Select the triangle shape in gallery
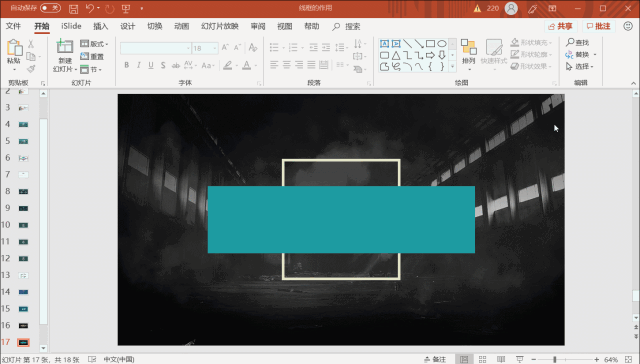640x364 pixels. pyautogui.click(x=396, y=55)
